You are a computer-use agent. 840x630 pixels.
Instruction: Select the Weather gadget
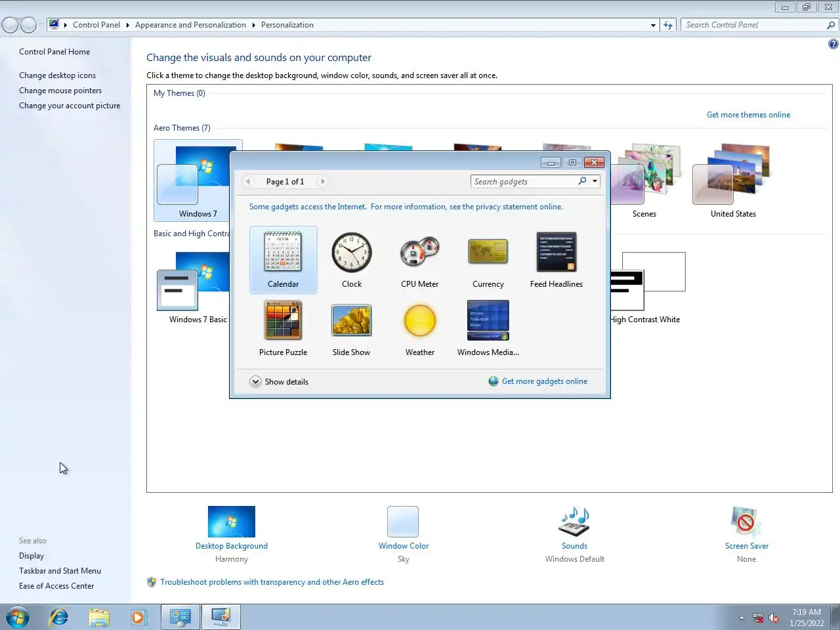coord(420,328)
